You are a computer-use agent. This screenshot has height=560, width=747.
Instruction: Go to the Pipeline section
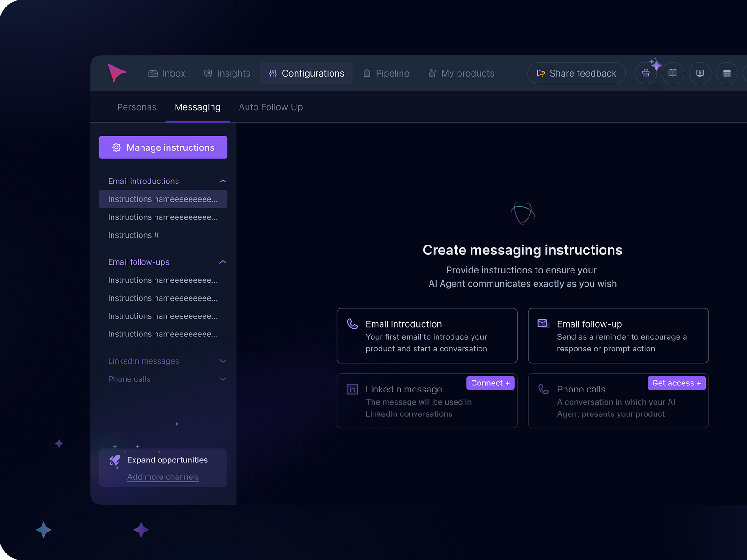387,73
